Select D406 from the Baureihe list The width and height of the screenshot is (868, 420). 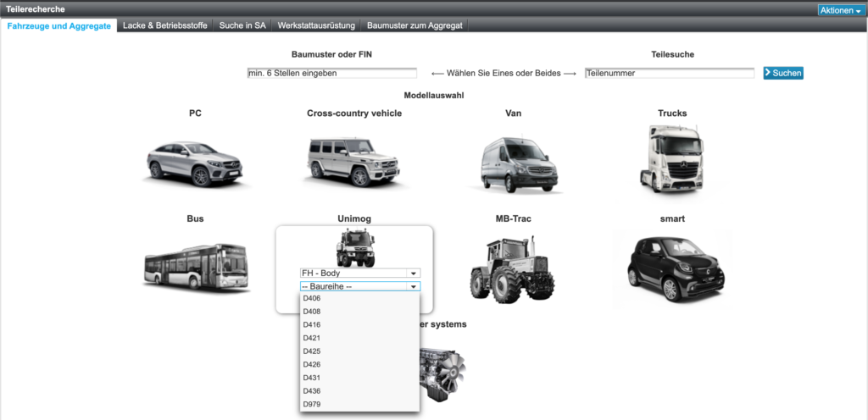tap(312, 298)
